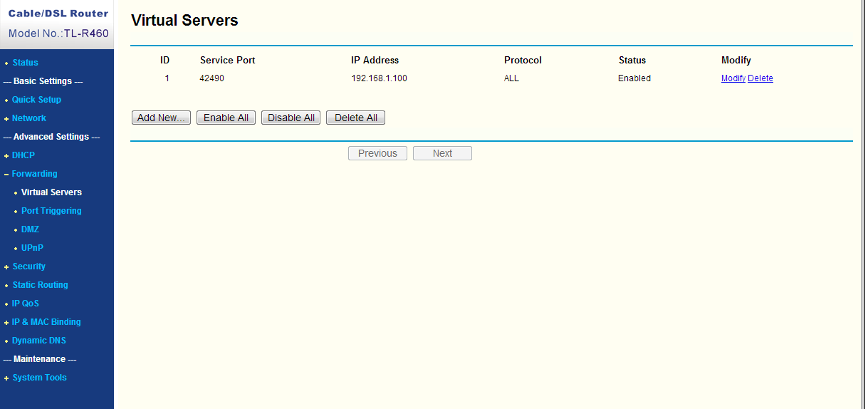This screenshot has width=868, height=409.
Task: Expand the Network menu section
Action: [x=28, y=118]
